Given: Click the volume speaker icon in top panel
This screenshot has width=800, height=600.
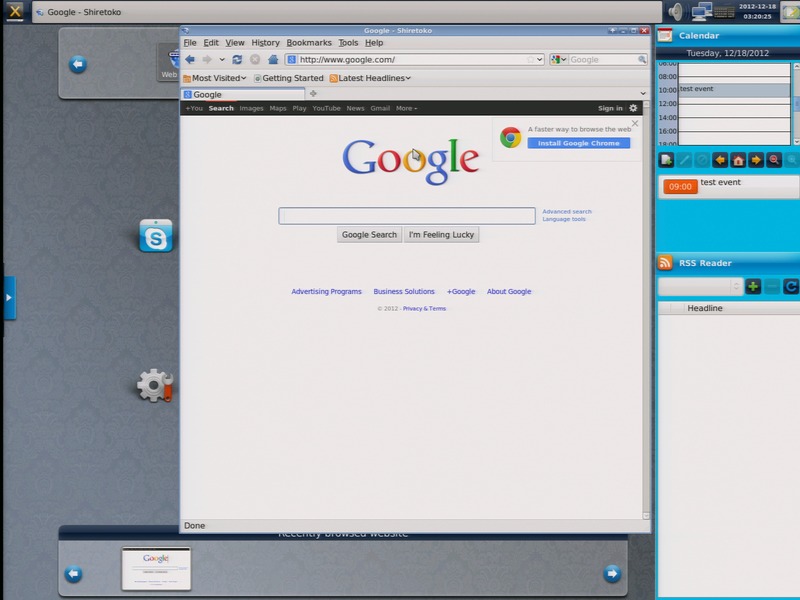Looking at the screenshot, I should [x=676, y=12].
